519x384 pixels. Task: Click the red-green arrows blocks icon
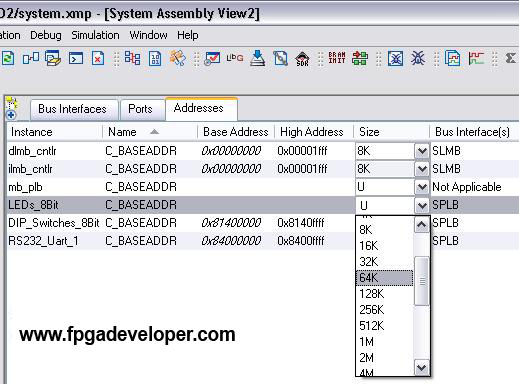click(x=360, y=58)
